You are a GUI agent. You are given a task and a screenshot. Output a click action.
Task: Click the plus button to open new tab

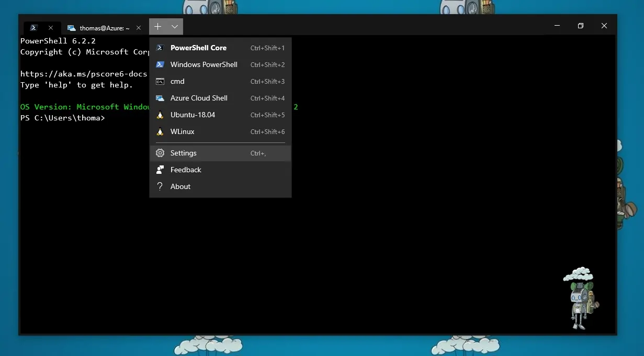click(x=157, y=26)
